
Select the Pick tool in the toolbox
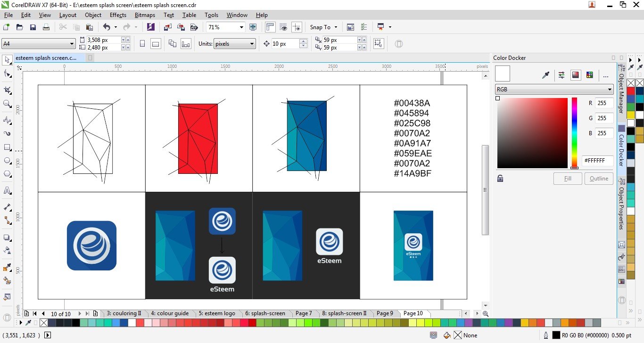7,60
